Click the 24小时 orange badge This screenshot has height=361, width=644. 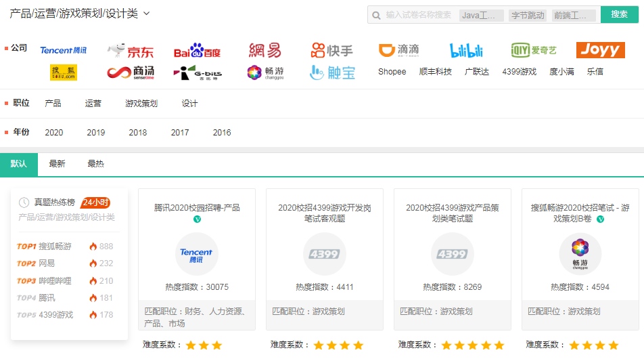[95, 203]
